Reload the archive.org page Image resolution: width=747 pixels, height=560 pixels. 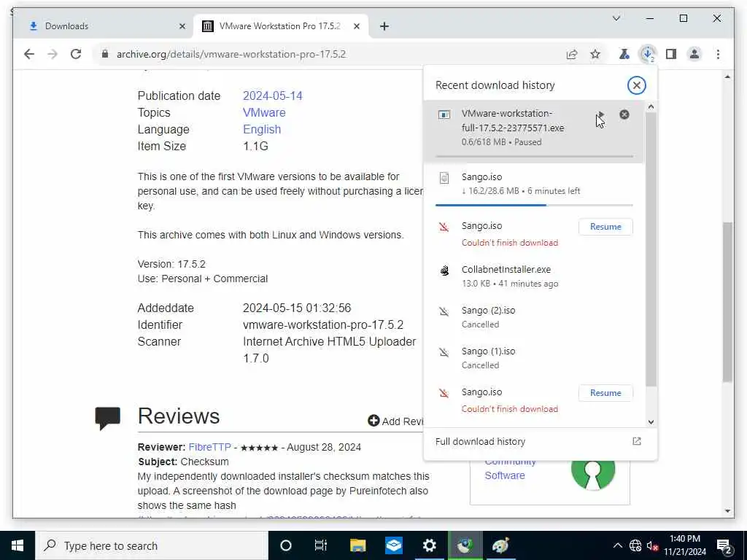pyautogui.click(x=76, y=54)
